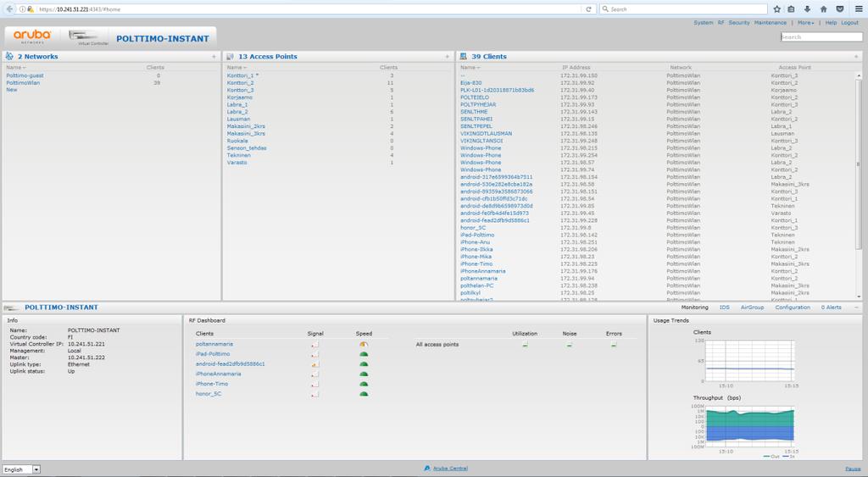Sort Access Points list by Name column

236,68
